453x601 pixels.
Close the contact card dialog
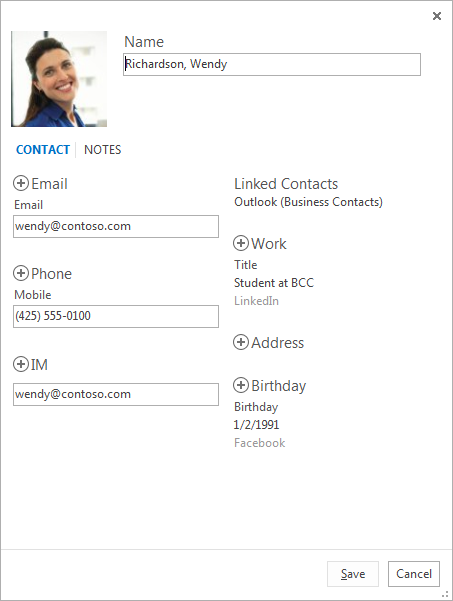coord(437,16)
